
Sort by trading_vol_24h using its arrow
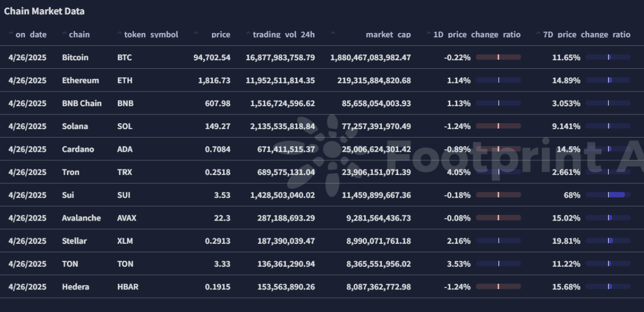click(248, 34)
